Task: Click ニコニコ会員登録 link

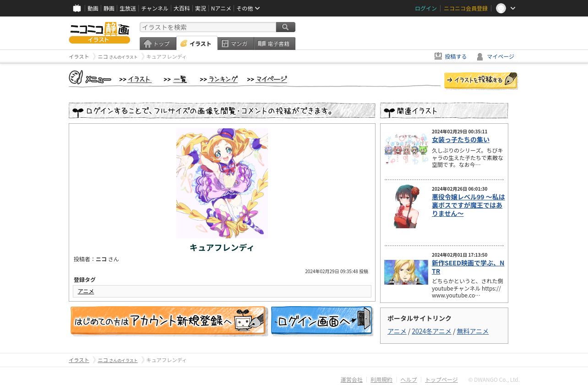Action: pyautogui.click(x=466, y=8)
